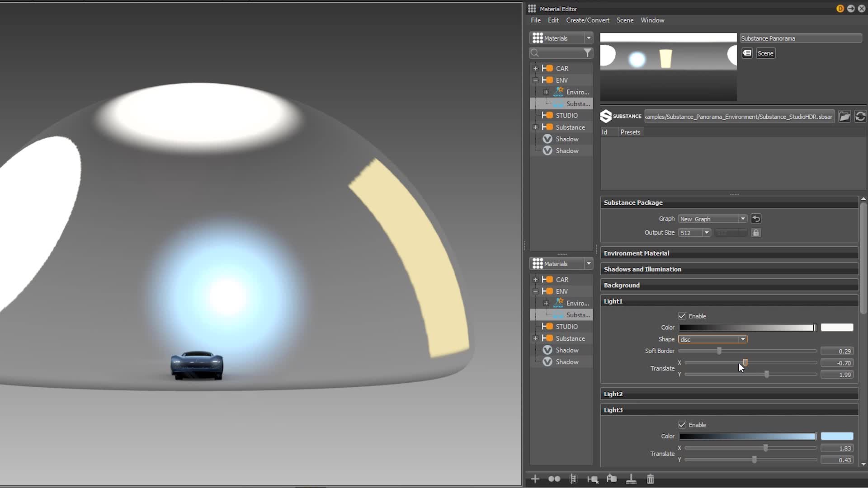Open Substance archive file browser folder
Screen dimensions: 868x488
pyautogui.click(x=844, y=117)
